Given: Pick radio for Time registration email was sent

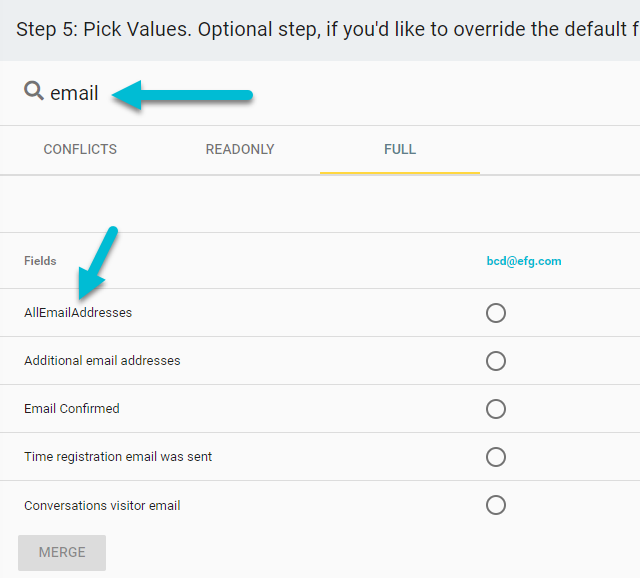Looking at the screenshot, I should (496, 457).
